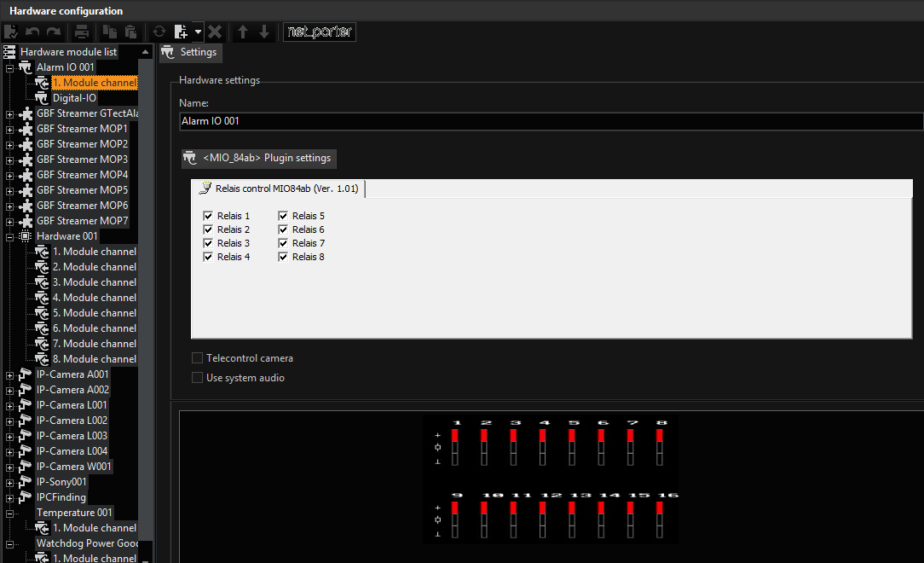924x563 pixels.
Task: Collapse the Watchdog Power Good node
Action: click(9, 544)
